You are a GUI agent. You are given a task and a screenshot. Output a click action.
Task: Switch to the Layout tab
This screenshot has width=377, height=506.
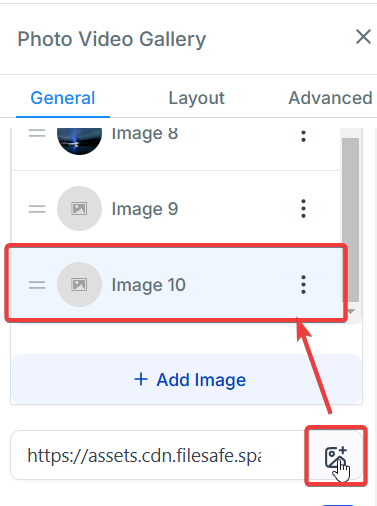pyautogui.click(x=197, y=98)
